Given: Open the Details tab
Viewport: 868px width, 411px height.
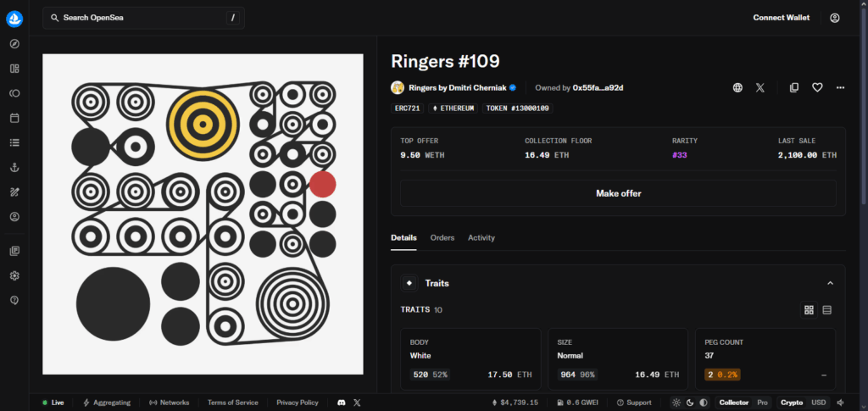Looking at the screenshot, I should click(x=403, y=238).
